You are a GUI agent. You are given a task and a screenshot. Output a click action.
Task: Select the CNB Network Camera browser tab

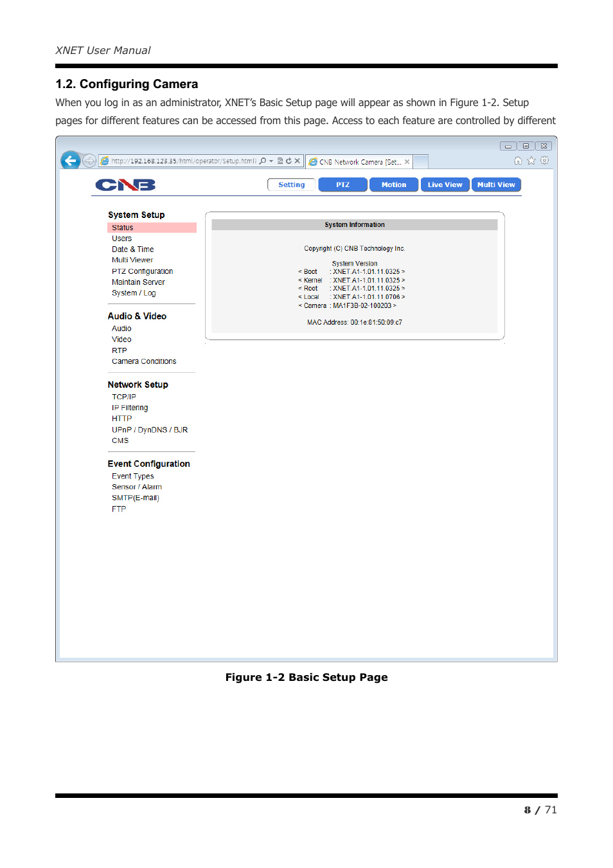point(359,162)
